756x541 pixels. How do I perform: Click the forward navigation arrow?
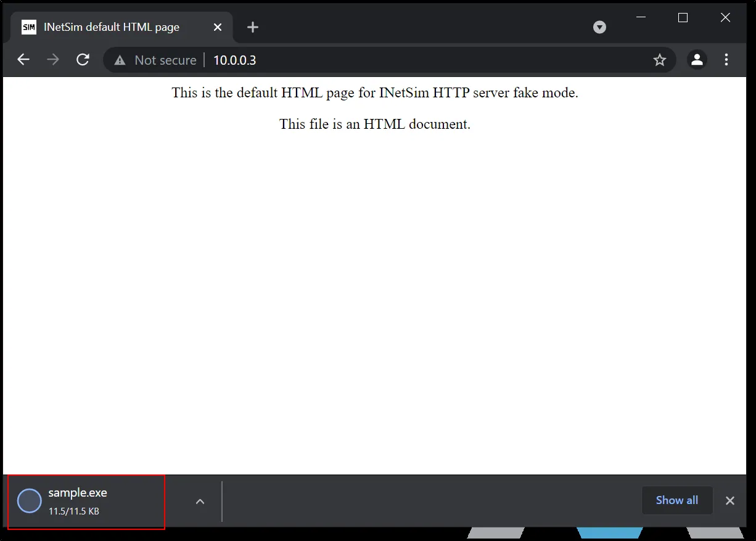click(x=53, y=60)
